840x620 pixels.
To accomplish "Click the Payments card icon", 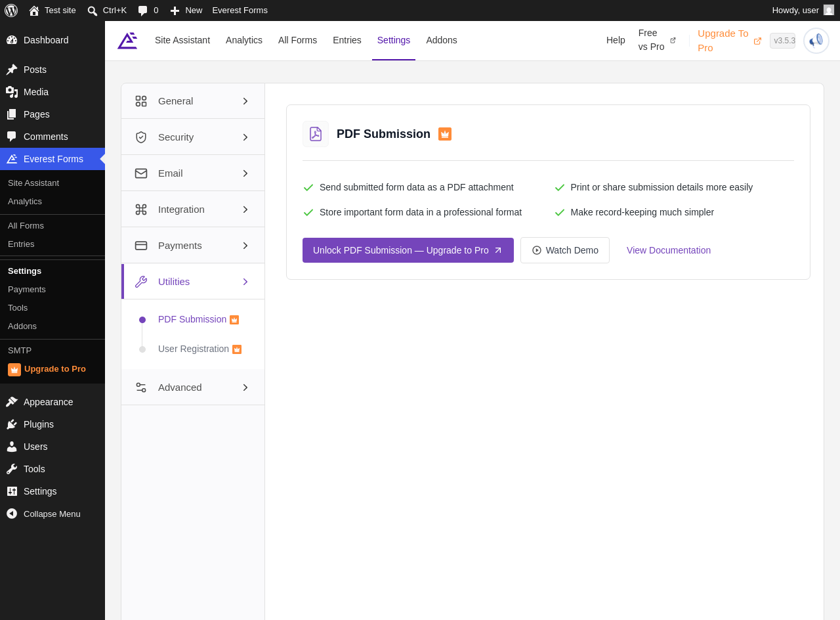I will point(141,246).
